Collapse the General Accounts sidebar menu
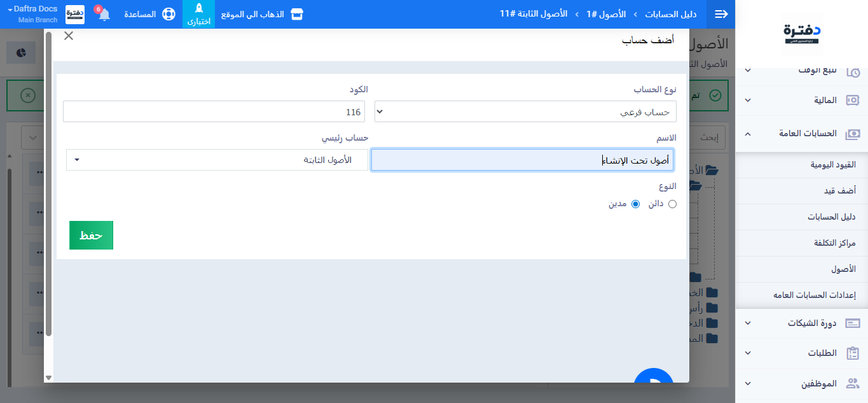Image resolution: width=868 pixels, height=403 pixels. (802, 134)
